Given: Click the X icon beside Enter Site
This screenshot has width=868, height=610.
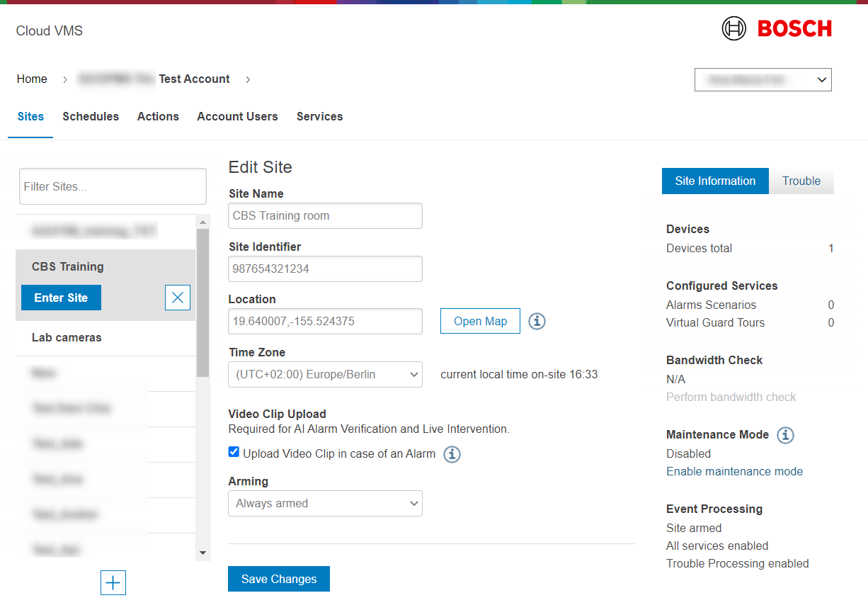Looking at the screenshot, I should pyautogui.click(x=178, y=298).
